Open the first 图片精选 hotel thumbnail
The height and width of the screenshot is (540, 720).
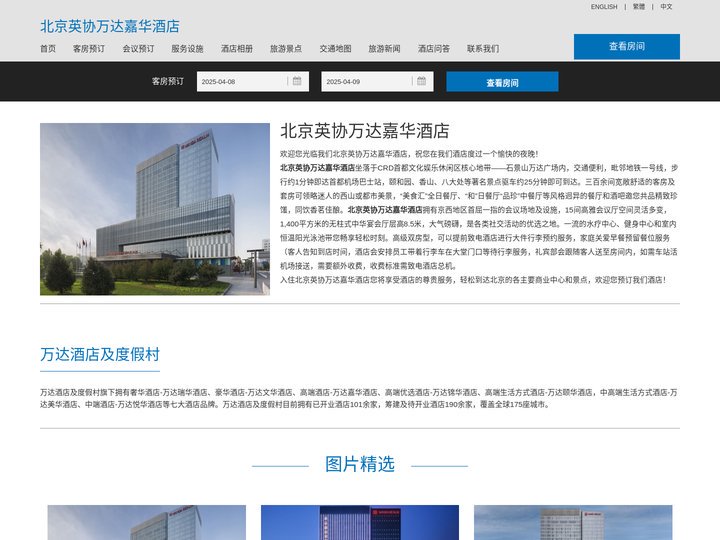click(146, 523)
